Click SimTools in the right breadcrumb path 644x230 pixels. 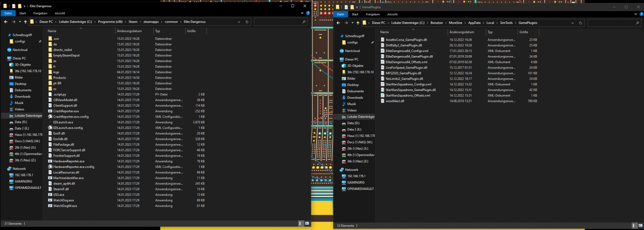506,23
